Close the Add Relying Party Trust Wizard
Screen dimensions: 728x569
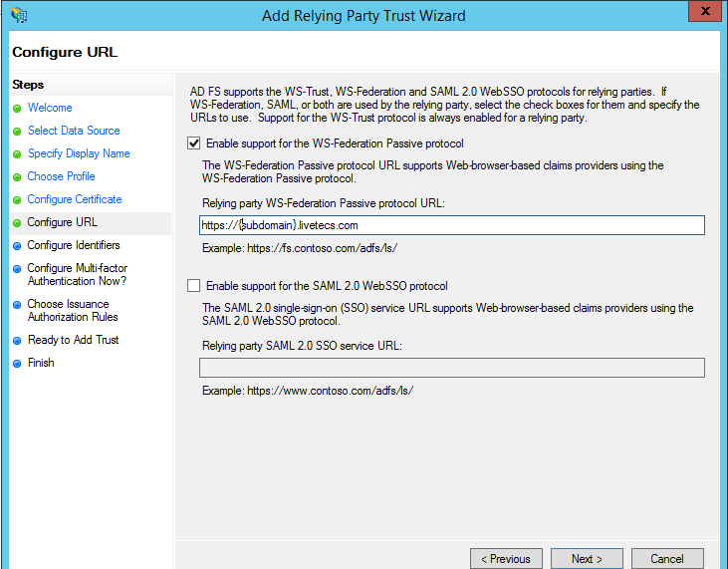click(705, 11)
